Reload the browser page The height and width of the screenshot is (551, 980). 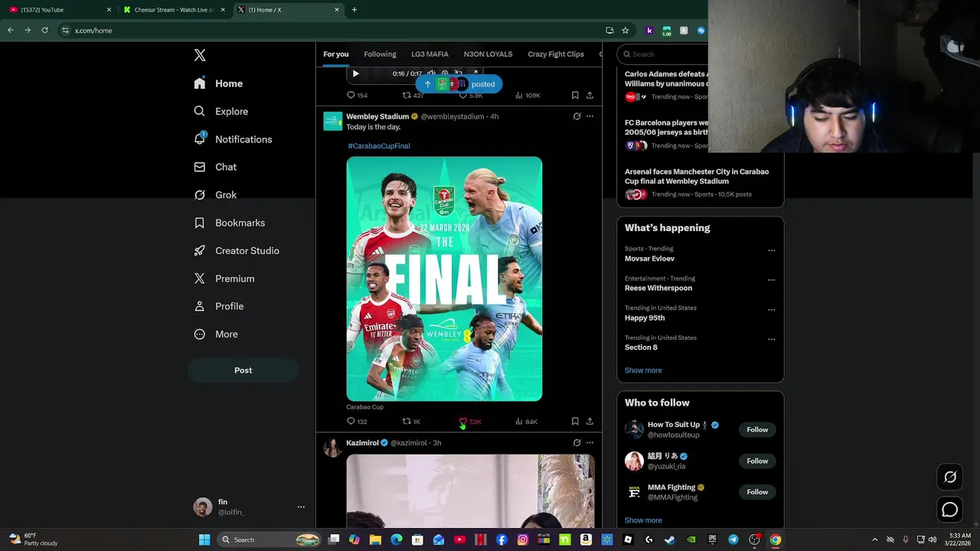pos(44,31)
